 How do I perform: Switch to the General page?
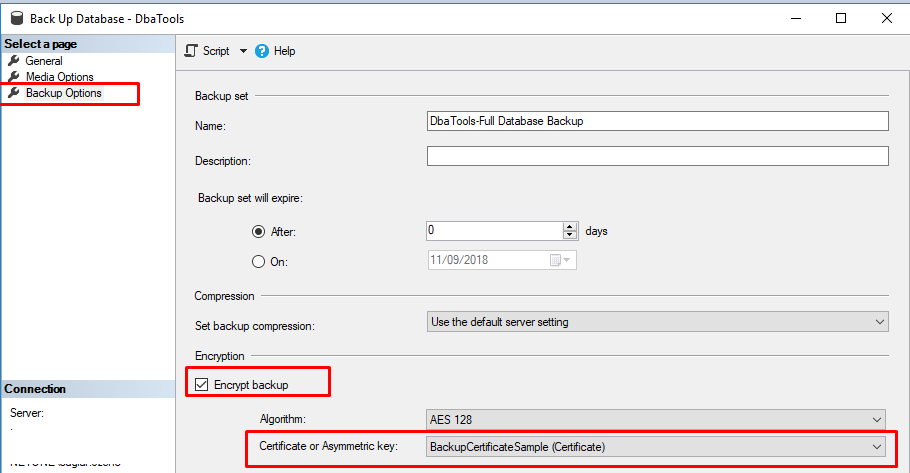[x=44, y=61]
